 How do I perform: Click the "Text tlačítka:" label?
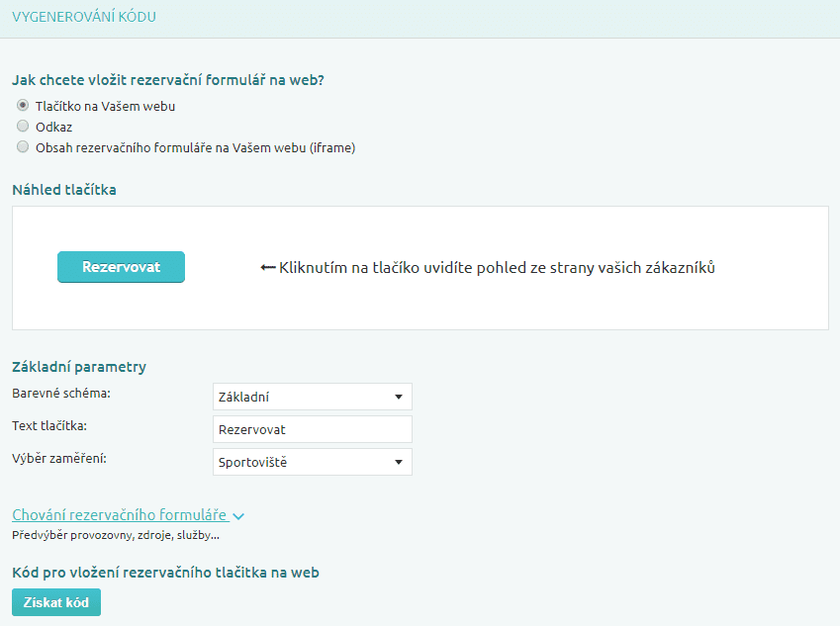coord(49,426)
